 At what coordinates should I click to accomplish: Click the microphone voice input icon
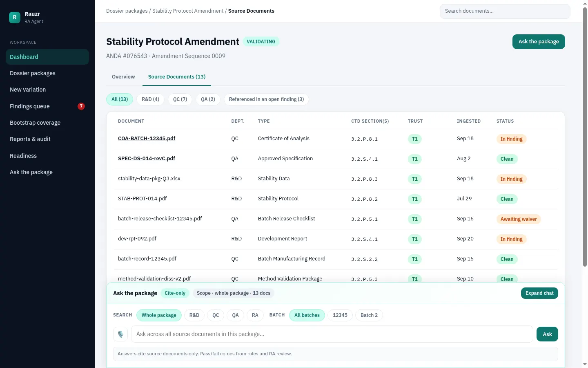pos(120,334)
